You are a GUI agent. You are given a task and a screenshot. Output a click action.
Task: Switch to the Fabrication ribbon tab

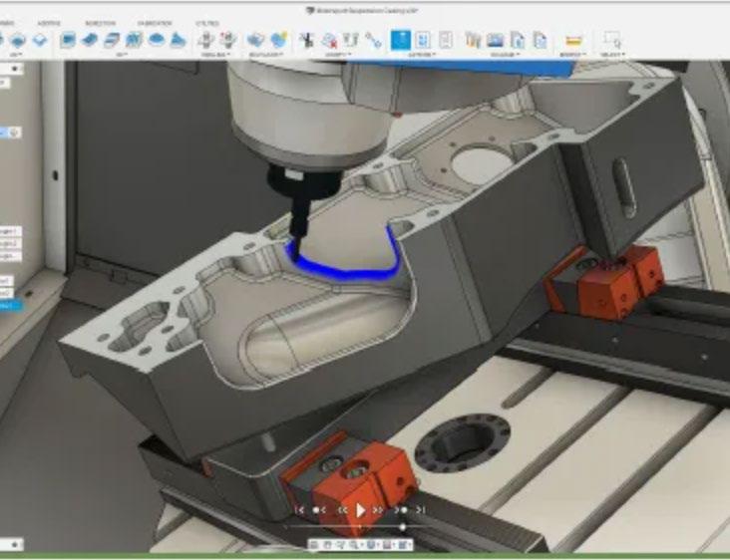pyautogui.click(x=155, y=23)
